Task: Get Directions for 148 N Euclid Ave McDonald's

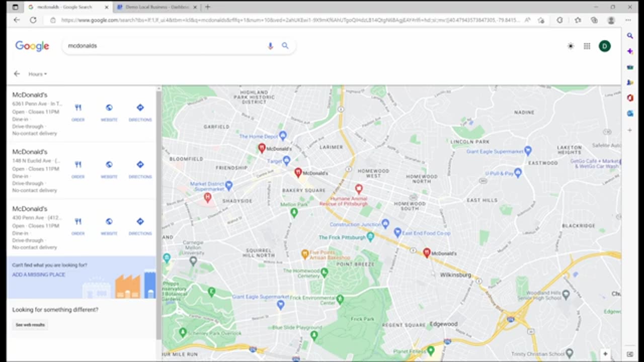Action: coord(140,164)
